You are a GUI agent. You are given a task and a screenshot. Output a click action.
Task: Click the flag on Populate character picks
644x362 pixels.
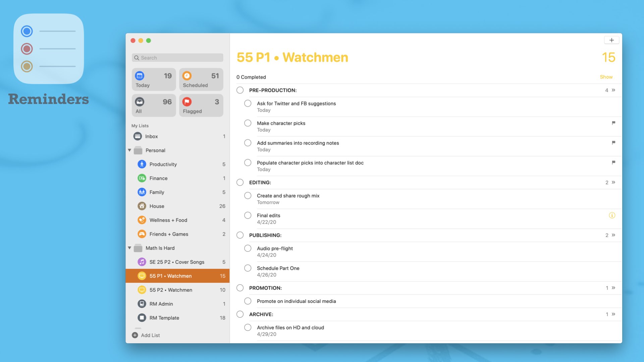[613, 163]
